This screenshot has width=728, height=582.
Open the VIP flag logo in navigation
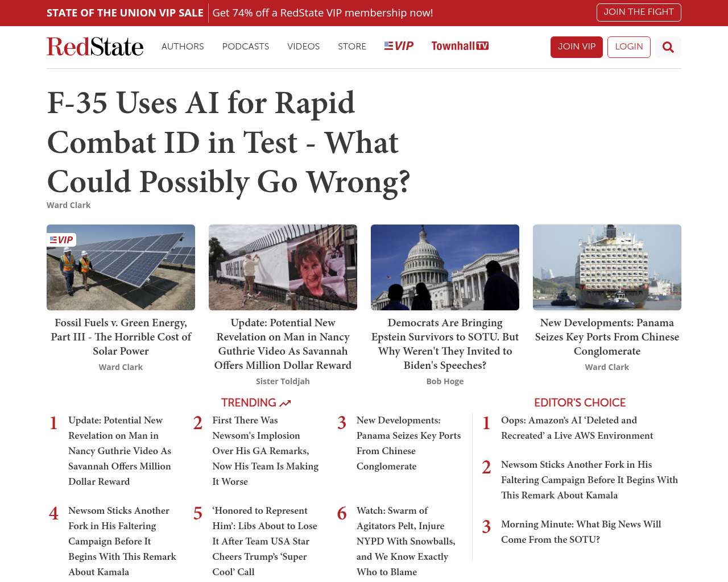[399, 46]
